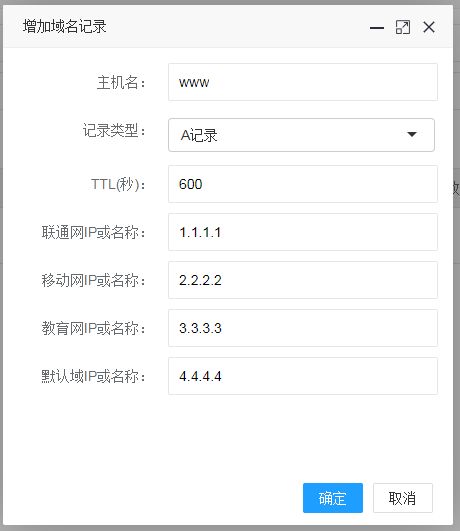Click the 移动网IP field showing 2.2.2.2
Screen dimensions: 460x531
tap(303, 280)
